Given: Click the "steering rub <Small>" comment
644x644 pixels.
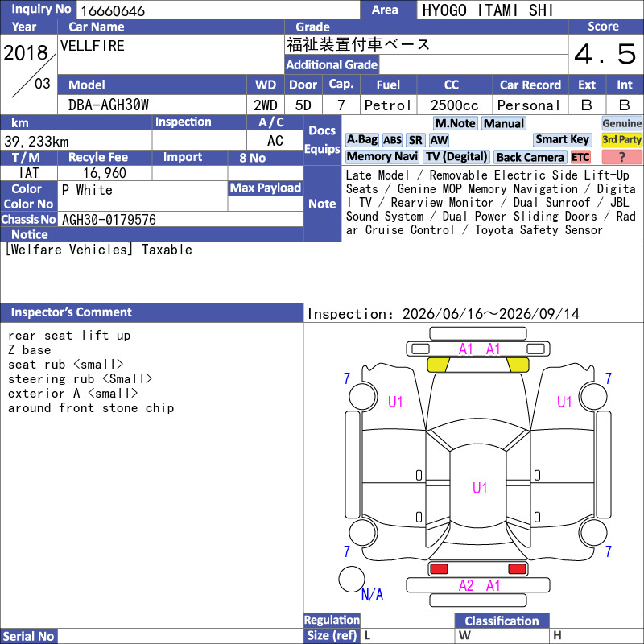Looking at the screenshot, I should point(80,378).
